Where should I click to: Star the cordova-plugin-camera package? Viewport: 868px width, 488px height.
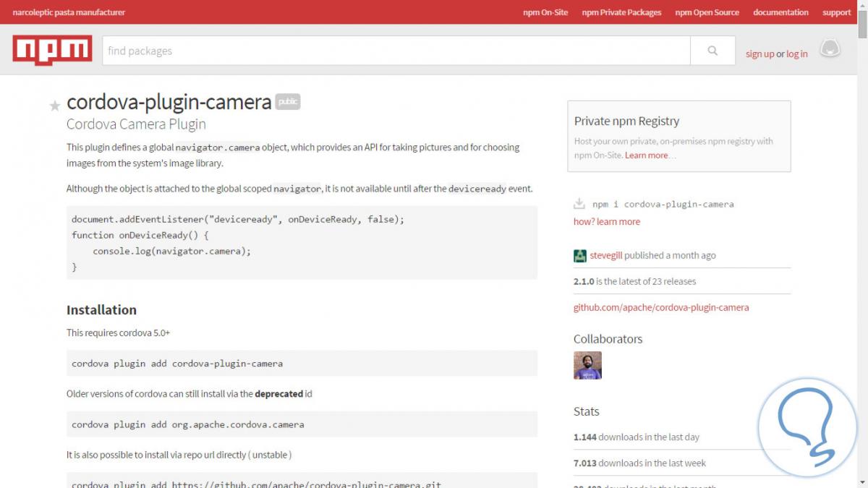tap(54, 106)
